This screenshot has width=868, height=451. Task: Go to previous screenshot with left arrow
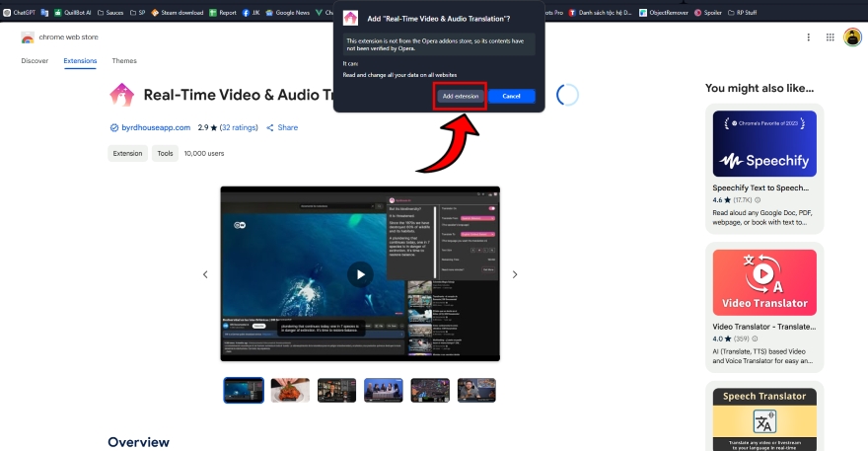click(x=205, y=274)
